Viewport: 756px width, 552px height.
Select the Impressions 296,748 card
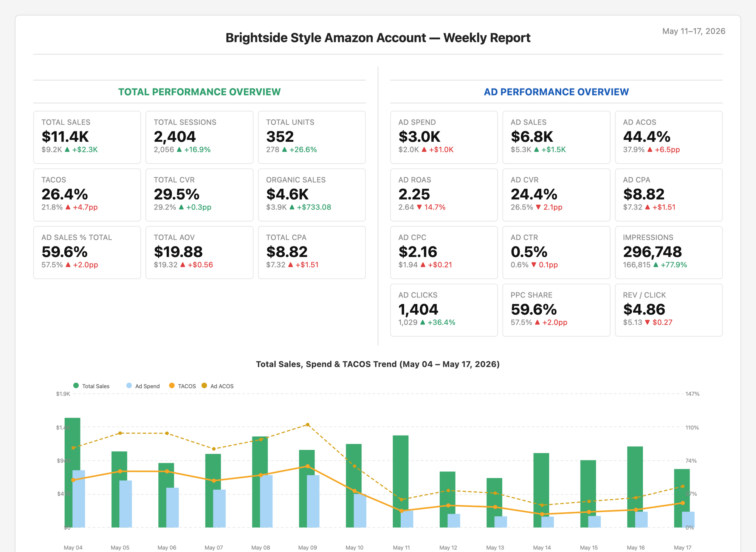(669, 253)
